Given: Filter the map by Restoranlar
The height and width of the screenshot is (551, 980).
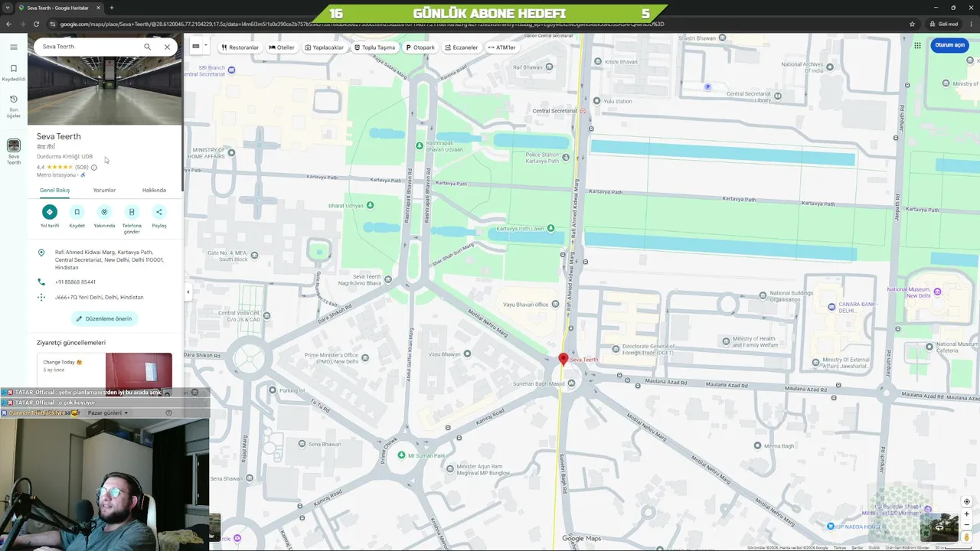Looking at the screenshot, I should click(x=240, y=47).
